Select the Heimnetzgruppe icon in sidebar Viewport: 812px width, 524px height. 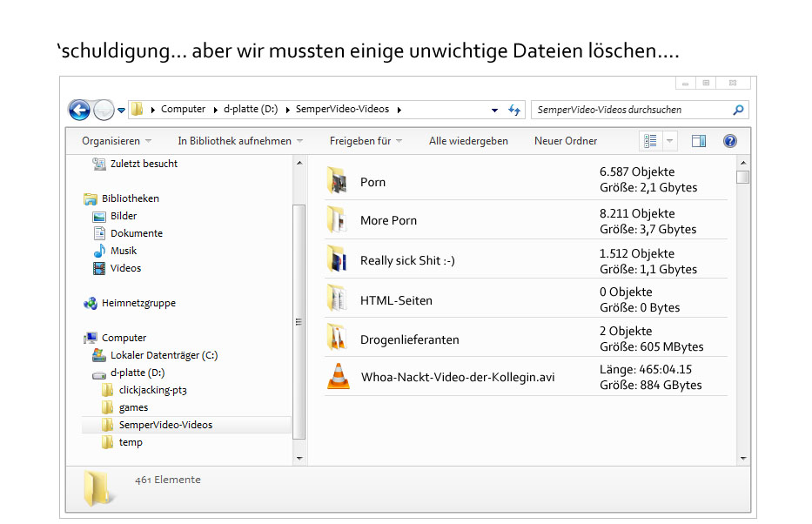pyautogui.click(x=91, y=303)
